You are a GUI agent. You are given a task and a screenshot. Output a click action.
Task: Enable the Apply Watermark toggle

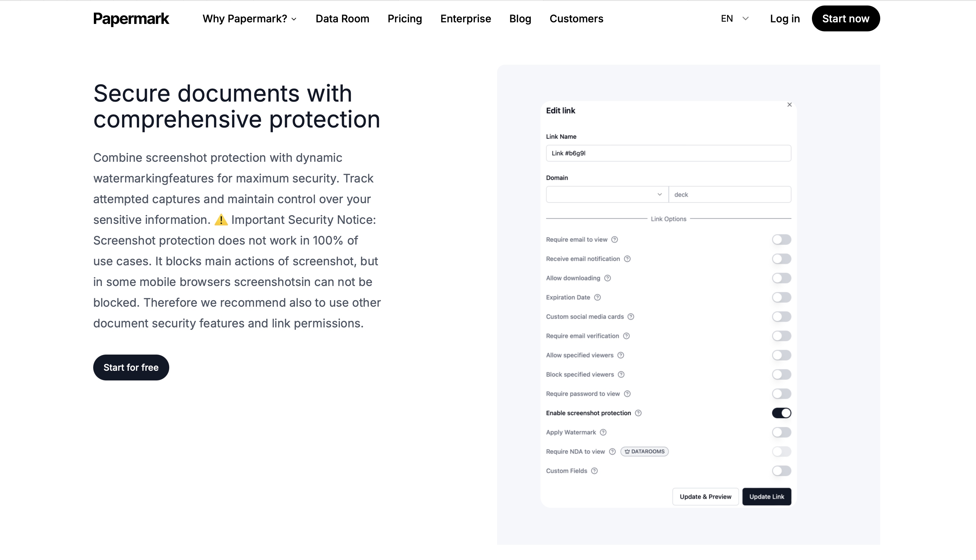coord(781,432)
